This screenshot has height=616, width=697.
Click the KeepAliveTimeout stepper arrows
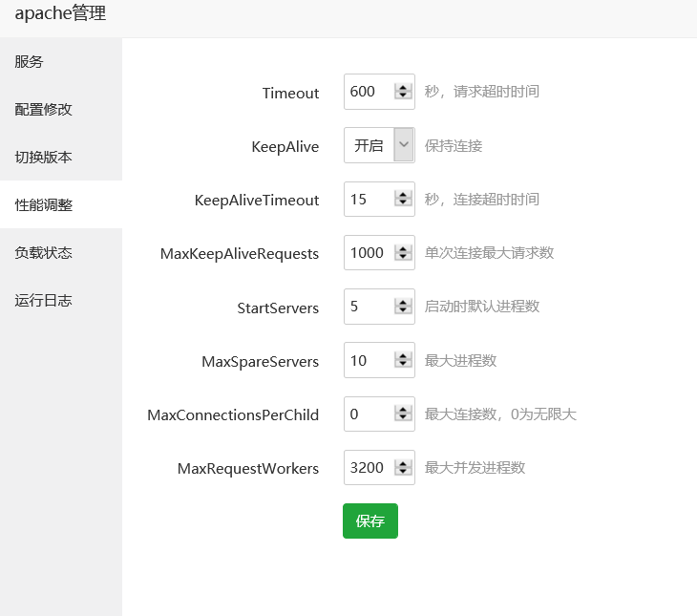[403, 199]
